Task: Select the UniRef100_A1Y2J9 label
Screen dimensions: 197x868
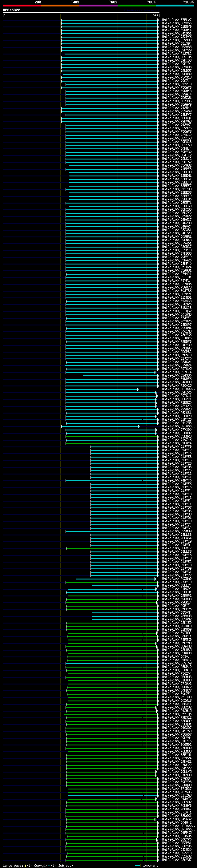Action: (177, 84)
